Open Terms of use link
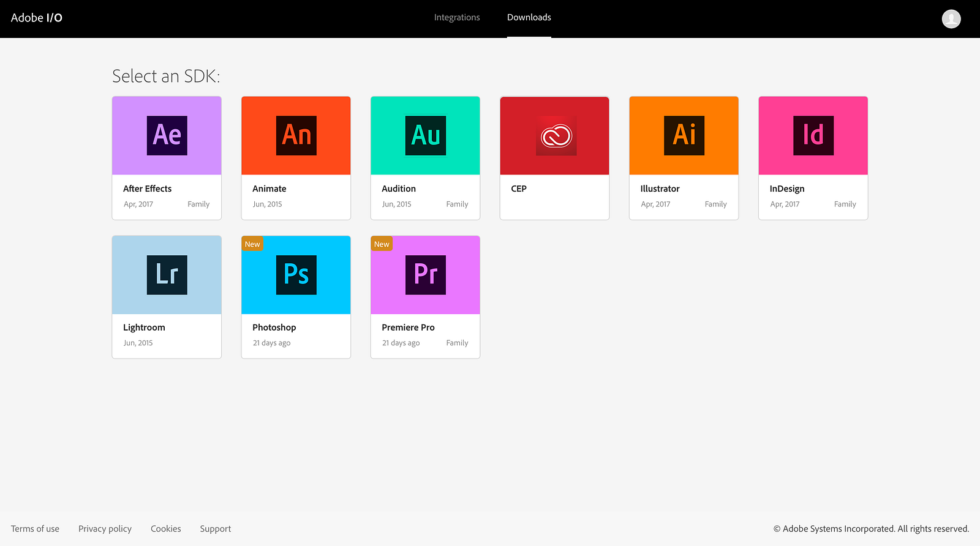The width and height of the screenshot is (980, 546). coord(35,529)
